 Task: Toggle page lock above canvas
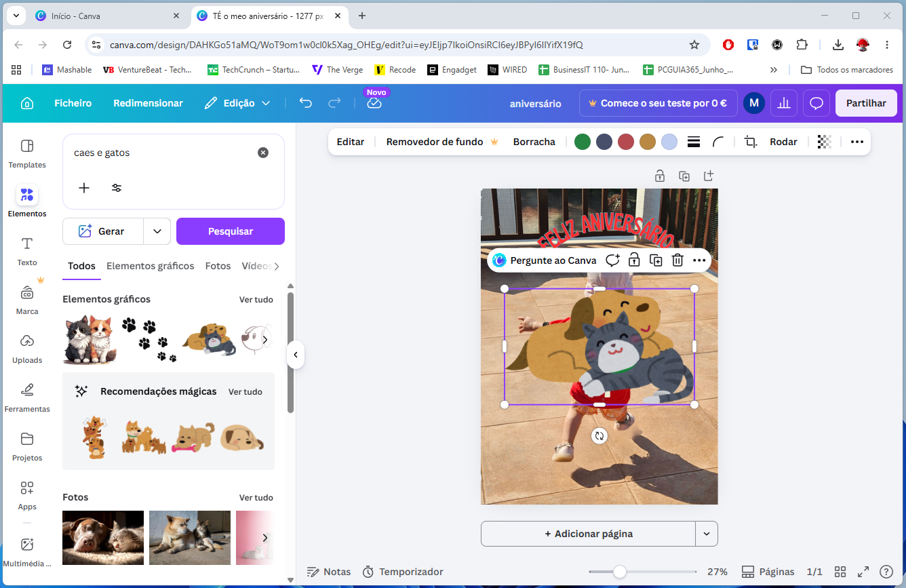tap(659, 176)
